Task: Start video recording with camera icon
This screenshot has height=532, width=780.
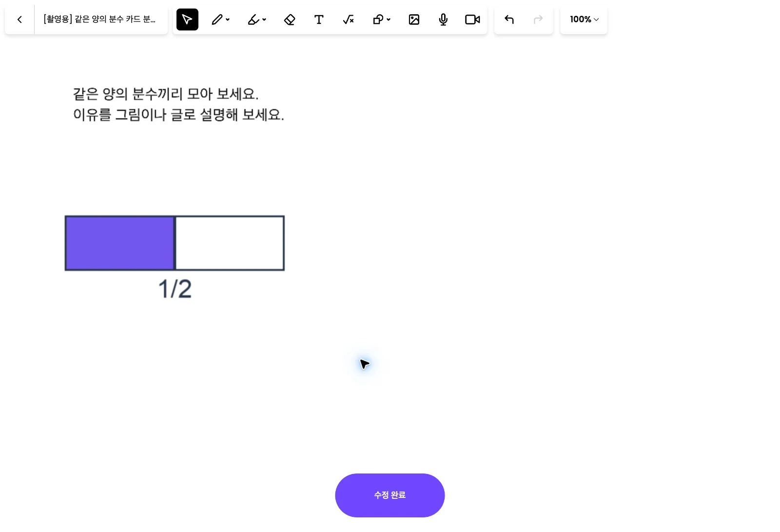Action: coord(472,20)
